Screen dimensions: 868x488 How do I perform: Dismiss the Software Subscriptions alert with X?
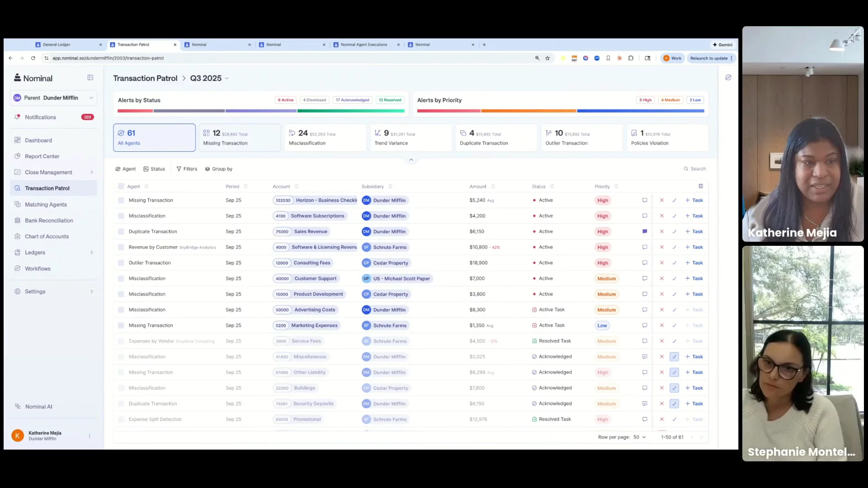click(662, 216)
